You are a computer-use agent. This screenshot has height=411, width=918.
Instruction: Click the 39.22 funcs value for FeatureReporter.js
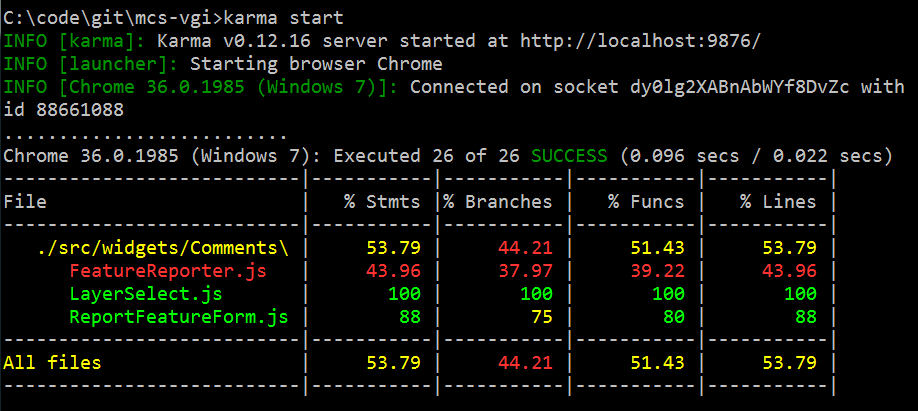click(657, 270)
